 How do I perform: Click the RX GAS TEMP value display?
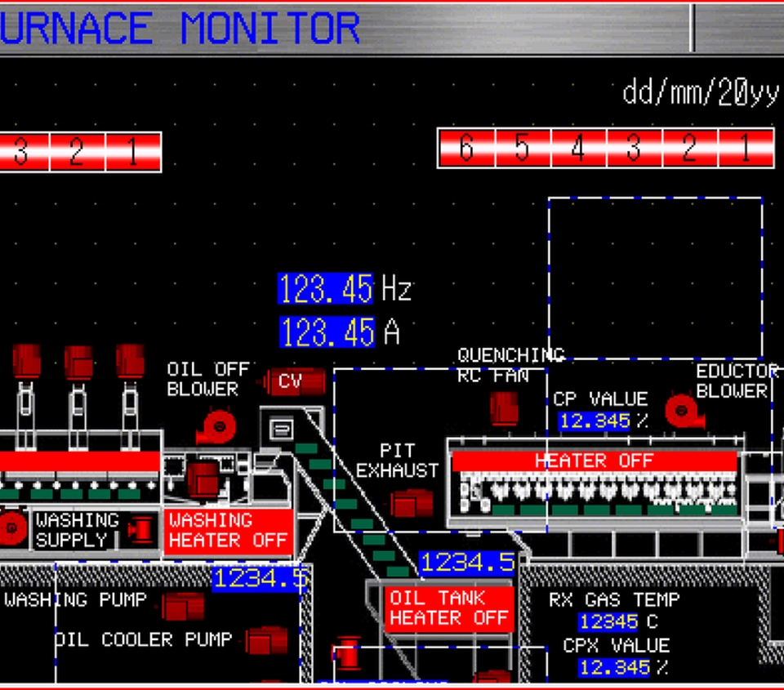(608, 622)
